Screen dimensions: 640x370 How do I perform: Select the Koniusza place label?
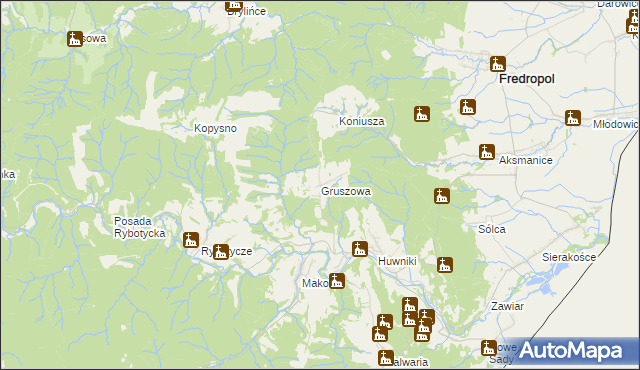(x=362, y=121)
